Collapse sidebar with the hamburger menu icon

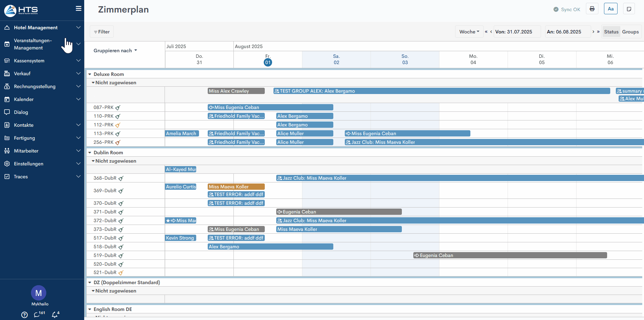pos(79,9)
